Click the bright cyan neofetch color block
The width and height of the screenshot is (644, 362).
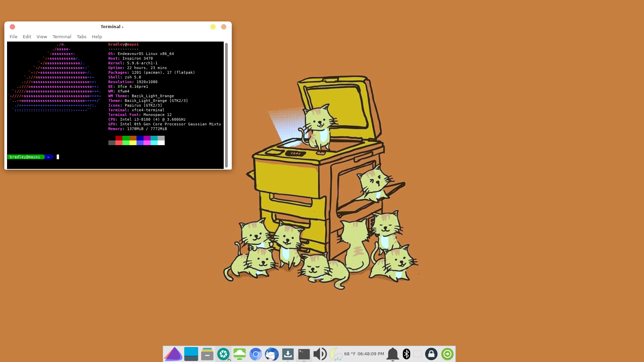(154, 143)
